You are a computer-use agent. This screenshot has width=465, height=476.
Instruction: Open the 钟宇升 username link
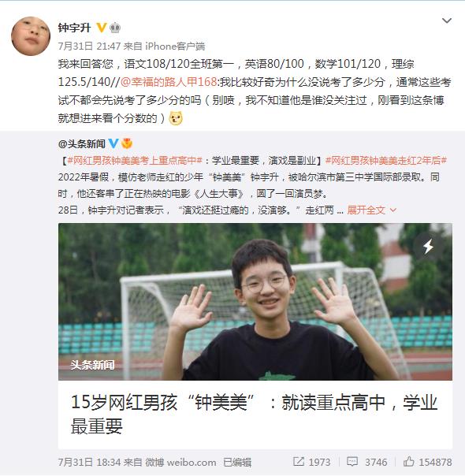click(x=74, y=28)
